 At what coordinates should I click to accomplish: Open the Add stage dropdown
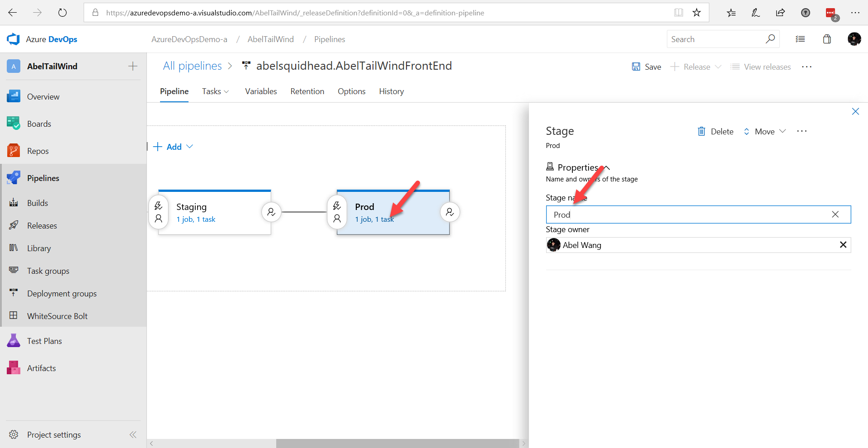(x=173, y=147)
